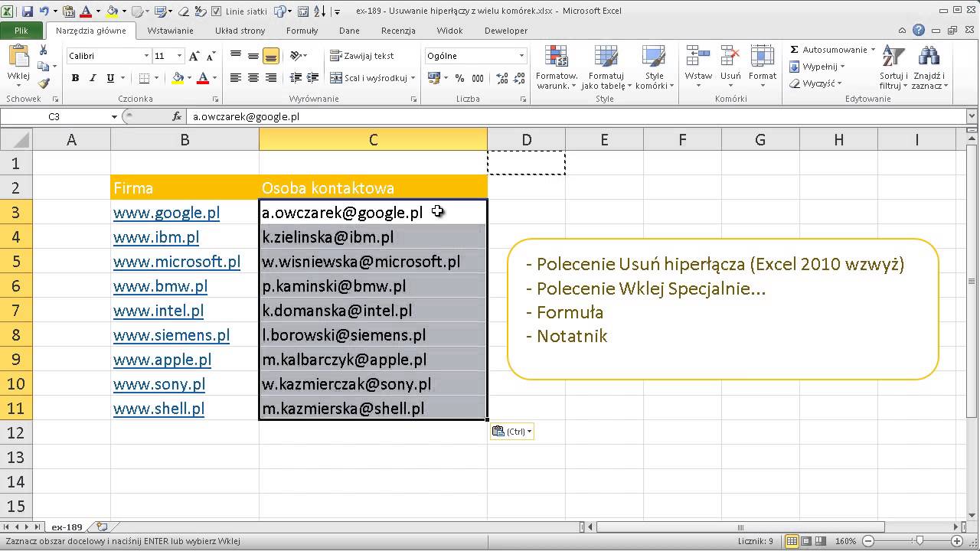
Task: Expand the Name Box dropdown
Action: pos(115,117)
